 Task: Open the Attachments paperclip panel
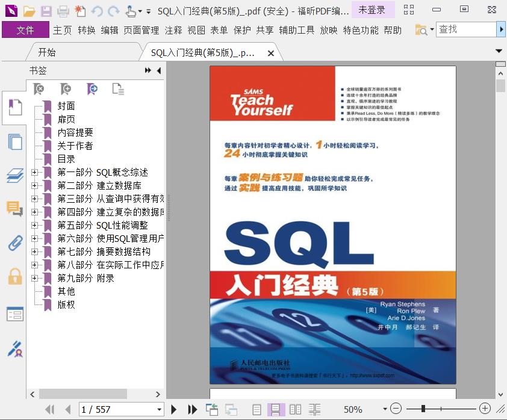point(15,242)
